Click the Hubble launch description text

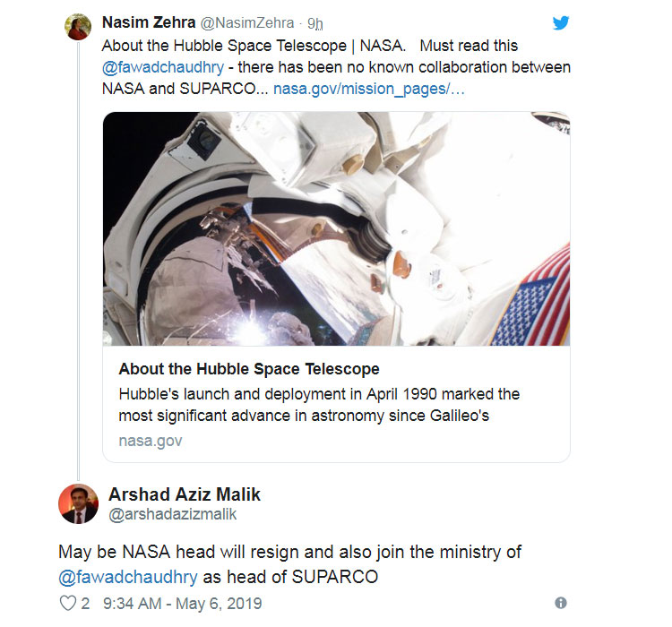[x=318, y=405]
